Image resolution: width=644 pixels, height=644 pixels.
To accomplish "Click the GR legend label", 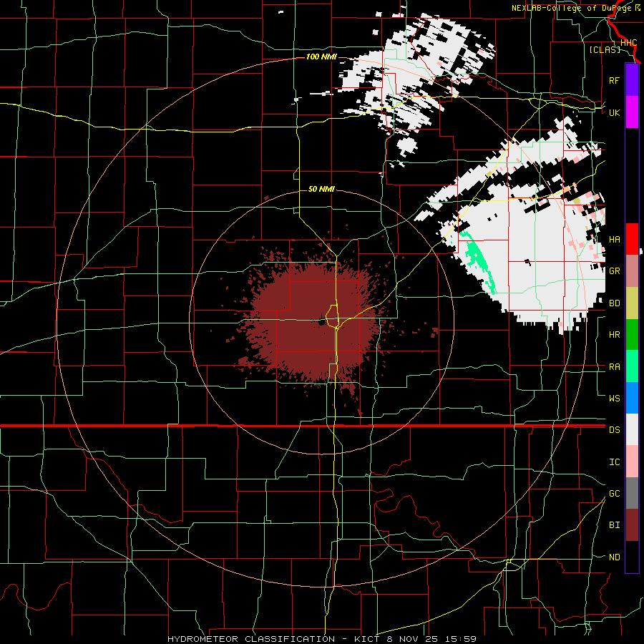I will click(614, 271).
